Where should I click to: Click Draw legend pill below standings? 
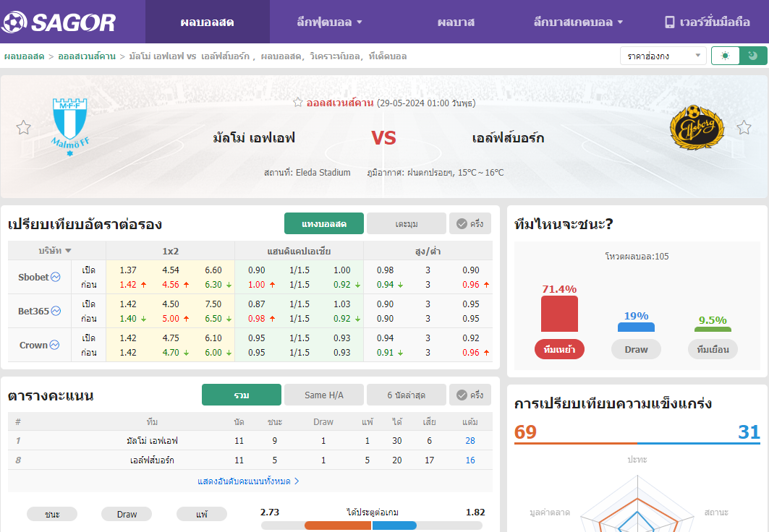click(x=127, y=514)
